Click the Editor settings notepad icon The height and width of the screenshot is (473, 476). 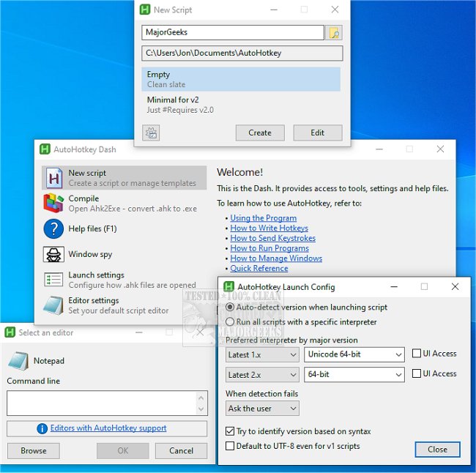click(53, 305)
